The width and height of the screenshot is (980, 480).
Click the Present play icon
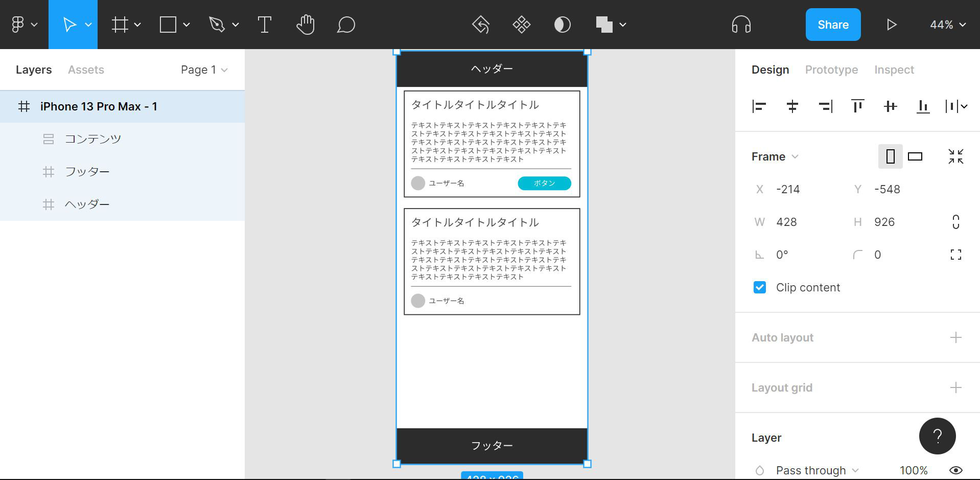pos(892,25)
